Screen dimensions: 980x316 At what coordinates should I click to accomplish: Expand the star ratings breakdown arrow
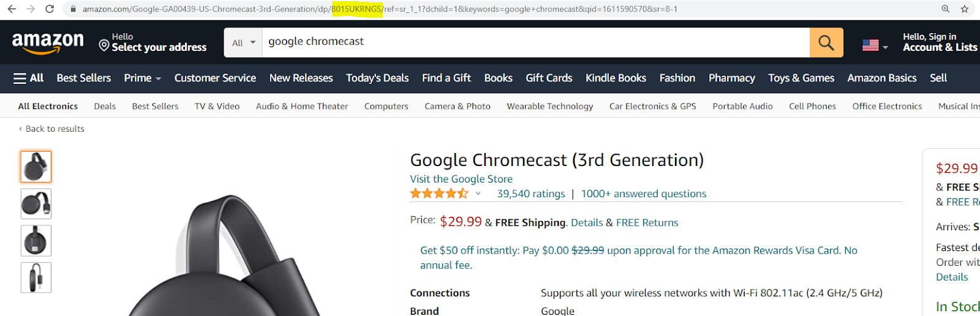click(478, 194)
